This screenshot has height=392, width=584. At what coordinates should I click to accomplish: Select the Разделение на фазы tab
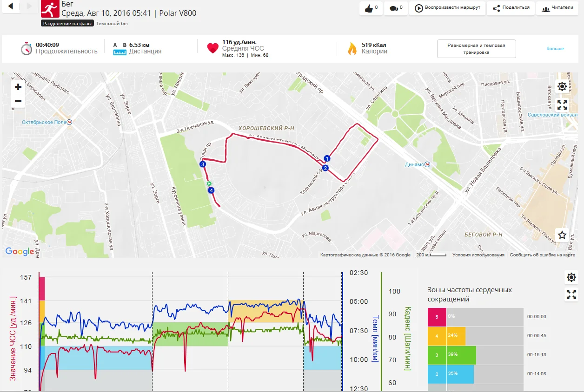pos(67,23)
